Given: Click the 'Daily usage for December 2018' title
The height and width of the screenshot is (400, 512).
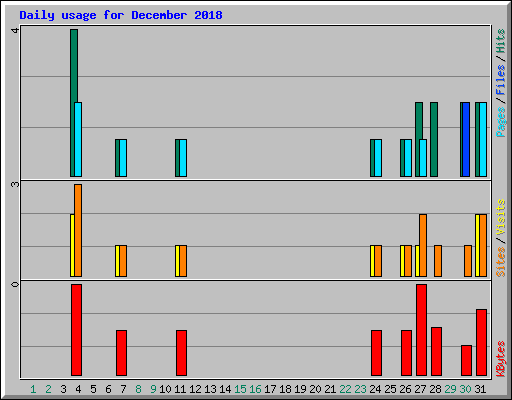Looking at the screenshot, I should coord(121,15).
